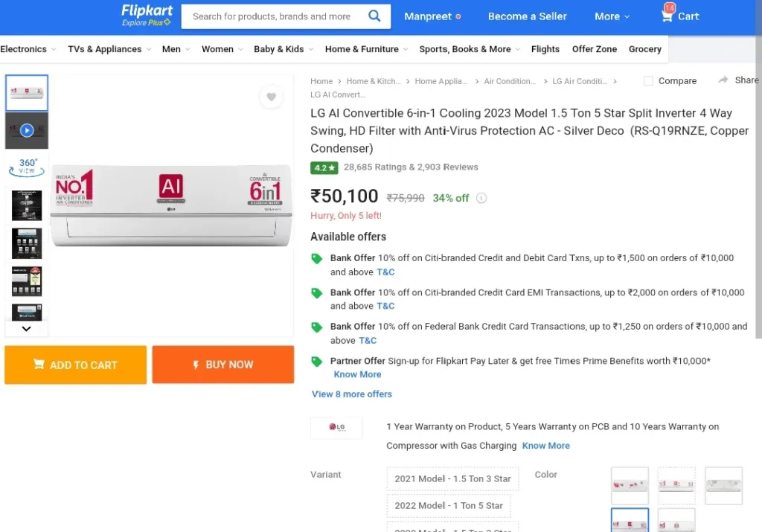Screen dimensions: 762x532
Task: Tick the Compare checkbox
Action: click(648, 80)
